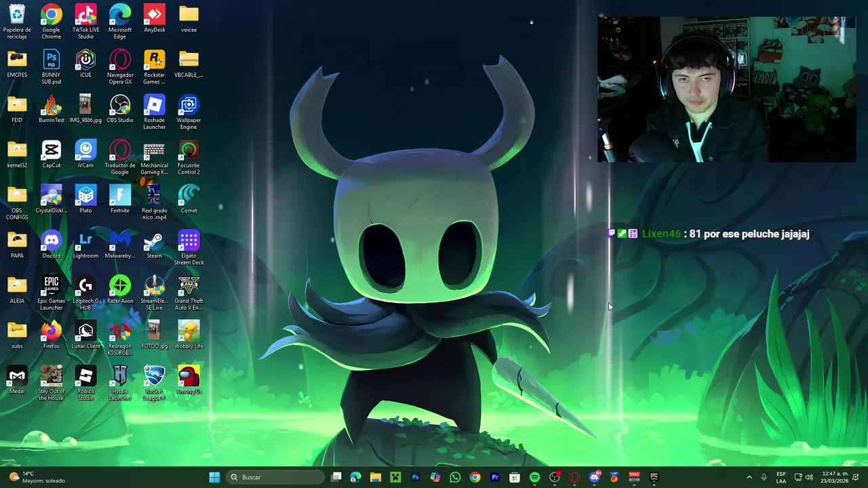This screenshot has width=868, height=488.
Task: Open Focusrite Control 2 shortcut
Action: [x=189, y=157]
